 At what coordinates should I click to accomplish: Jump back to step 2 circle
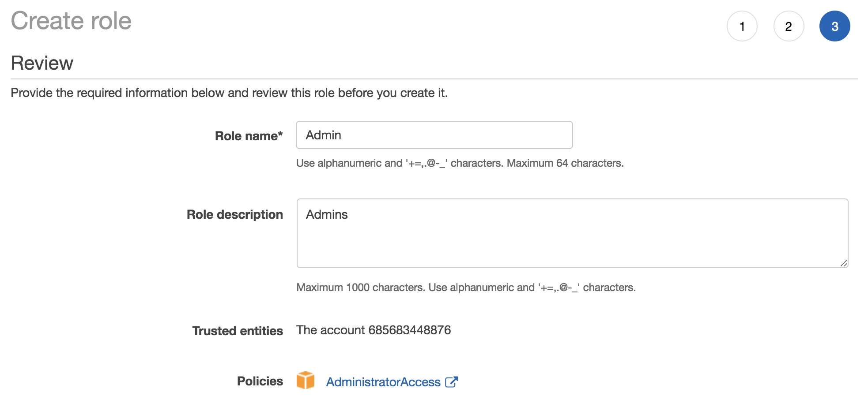click(x=789, y=26)
